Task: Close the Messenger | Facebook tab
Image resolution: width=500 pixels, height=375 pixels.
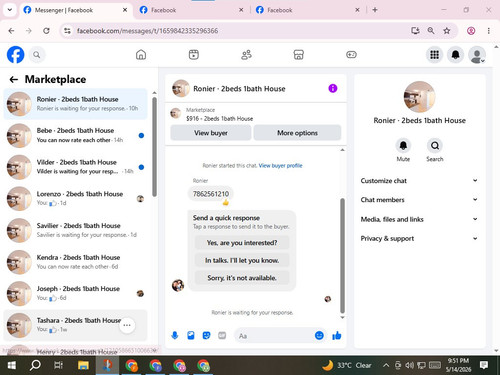Action: [x=125, y=10]
